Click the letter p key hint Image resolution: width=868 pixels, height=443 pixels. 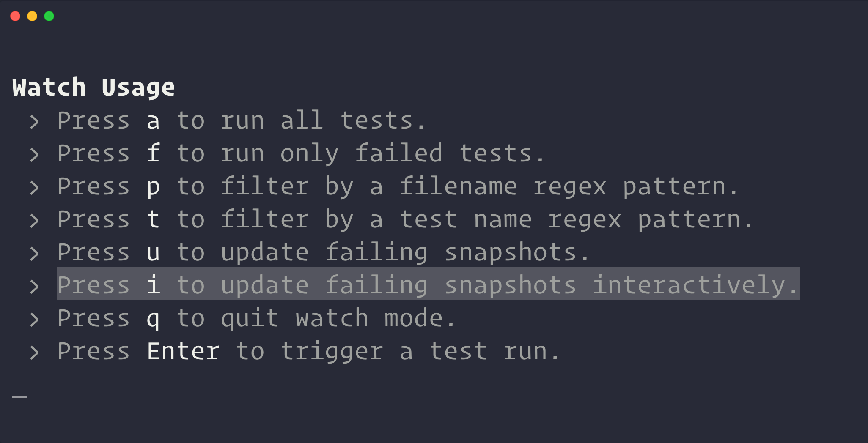click(x=153, y=188)
